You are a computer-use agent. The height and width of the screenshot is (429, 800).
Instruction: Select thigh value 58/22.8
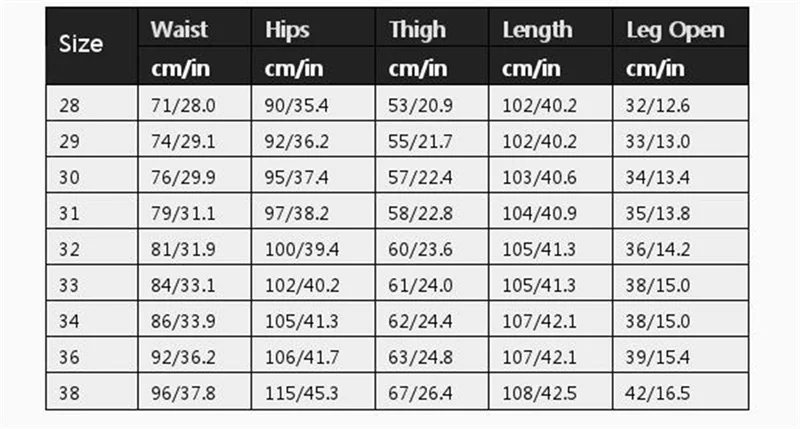point(420,213)
